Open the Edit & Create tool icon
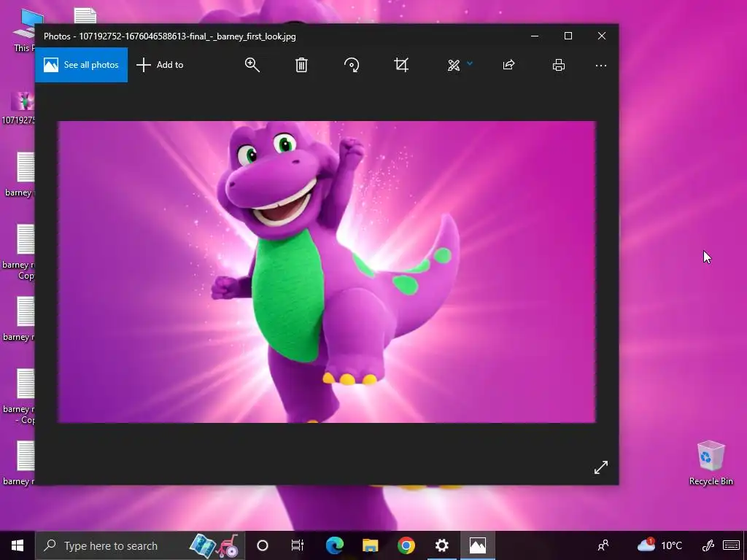Image resolution: width=747 pixels, height=560 pixels. (x=454, y=65)
